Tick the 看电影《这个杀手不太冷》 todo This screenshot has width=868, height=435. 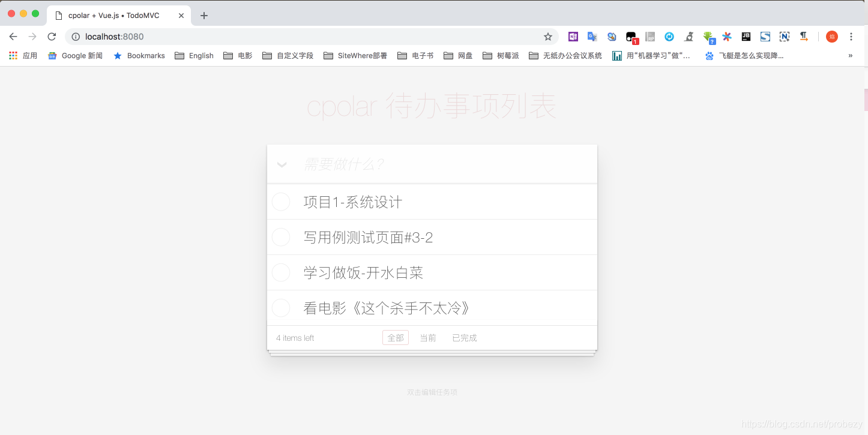[x=281, y=308]
